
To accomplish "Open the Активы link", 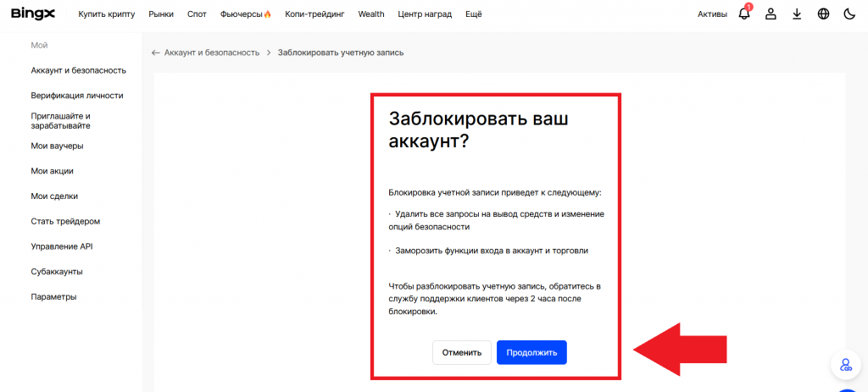I will coord(712,14).
